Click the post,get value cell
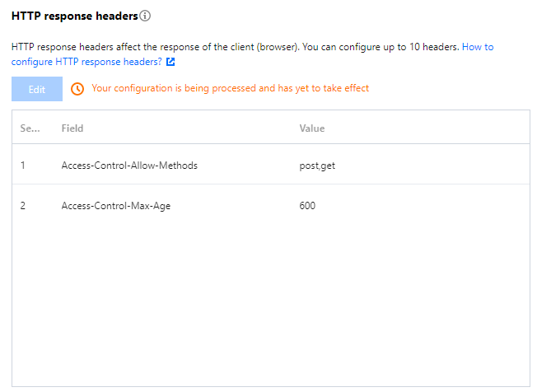537x392 pixels. point(317,166)
